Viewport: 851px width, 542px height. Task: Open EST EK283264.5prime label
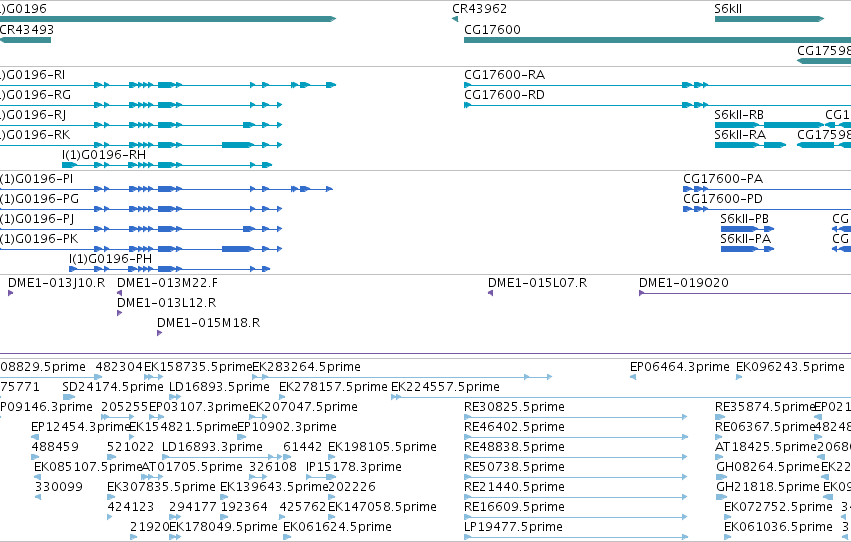tap(307, 367)
